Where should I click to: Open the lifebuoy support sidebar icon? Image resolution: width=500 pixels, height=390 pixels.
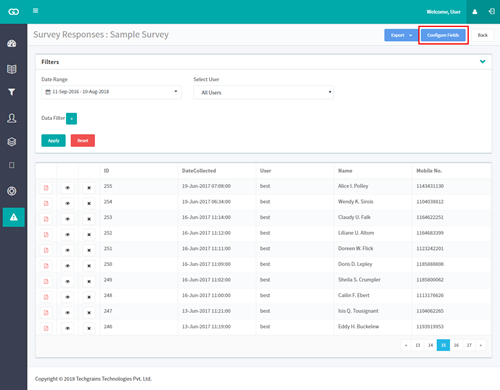pyautogui.click(x=12, y=191)
